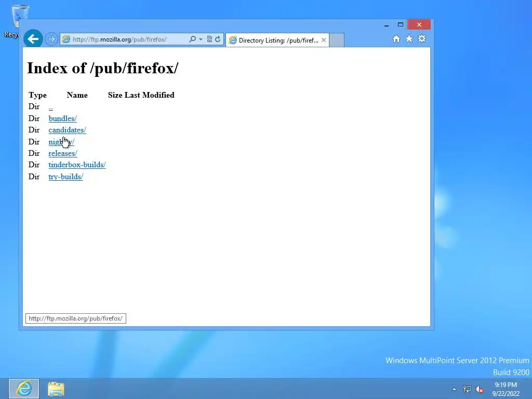Open the releases/ directory link
532x399 pixels.
63,153
